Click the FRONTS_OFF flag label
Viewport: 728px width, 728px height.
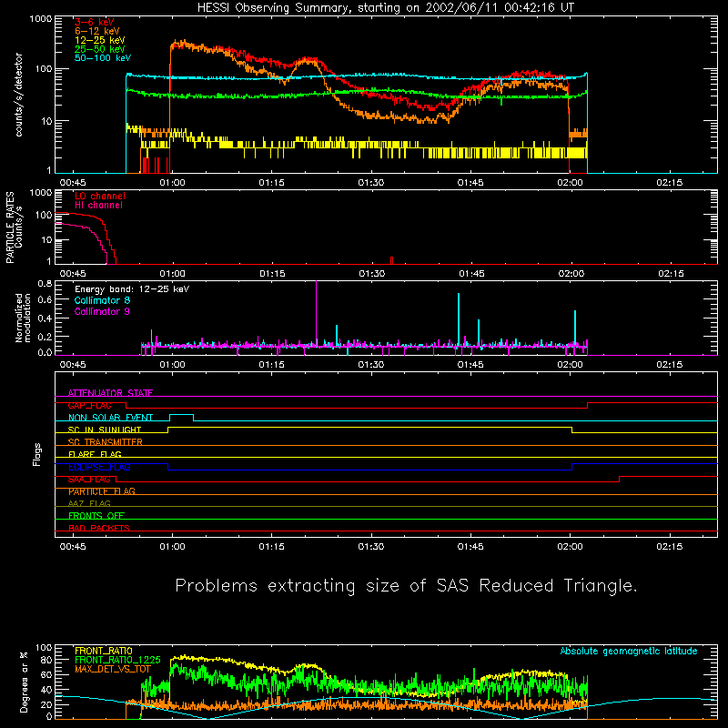click(96, 516)
